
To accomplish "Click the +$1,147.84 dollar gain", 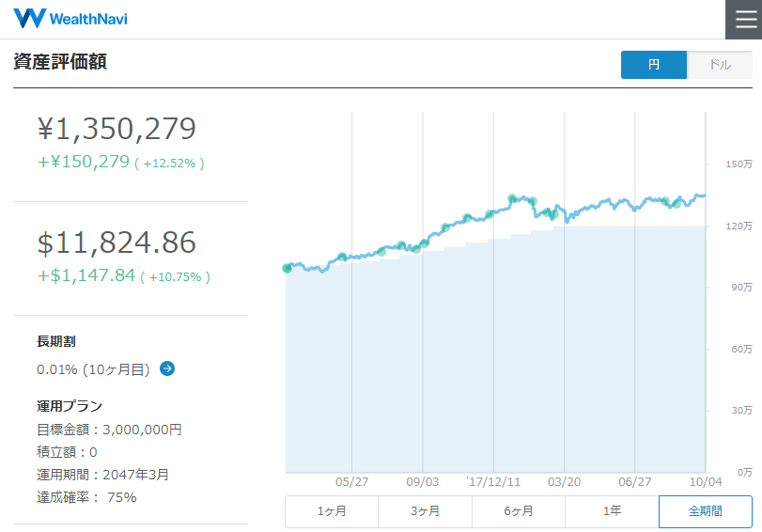I will 86,275.
